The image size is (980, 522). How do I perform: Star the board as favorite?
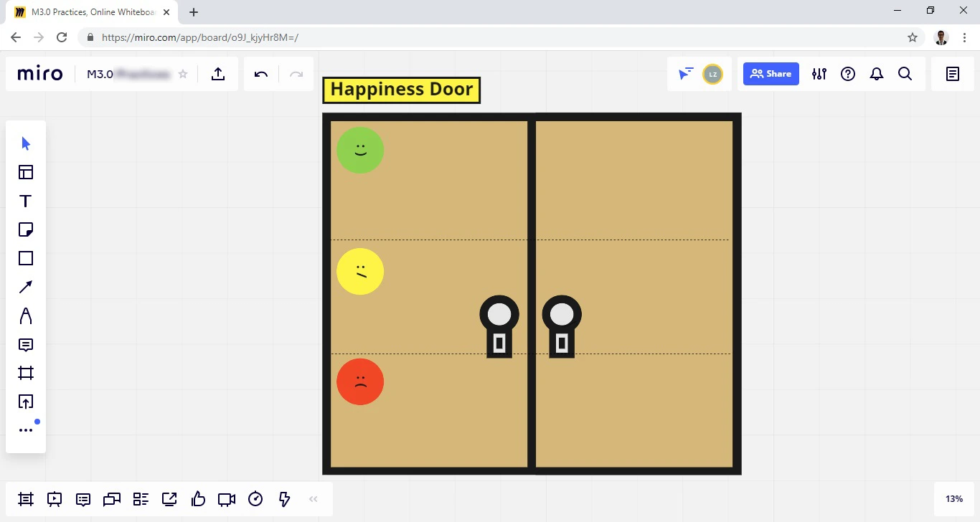(183, 74)
